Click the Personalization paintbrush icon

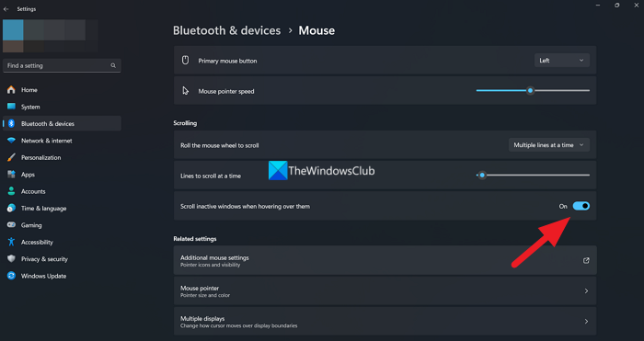[x=11, y=157]
